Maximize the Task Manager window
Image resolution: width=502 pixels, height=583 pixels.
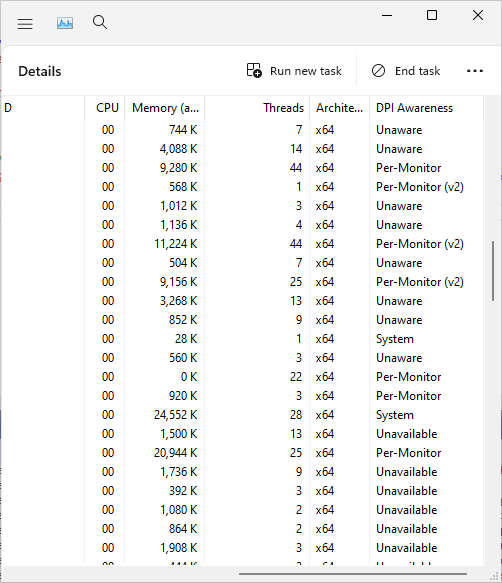[x=432, y=15]
